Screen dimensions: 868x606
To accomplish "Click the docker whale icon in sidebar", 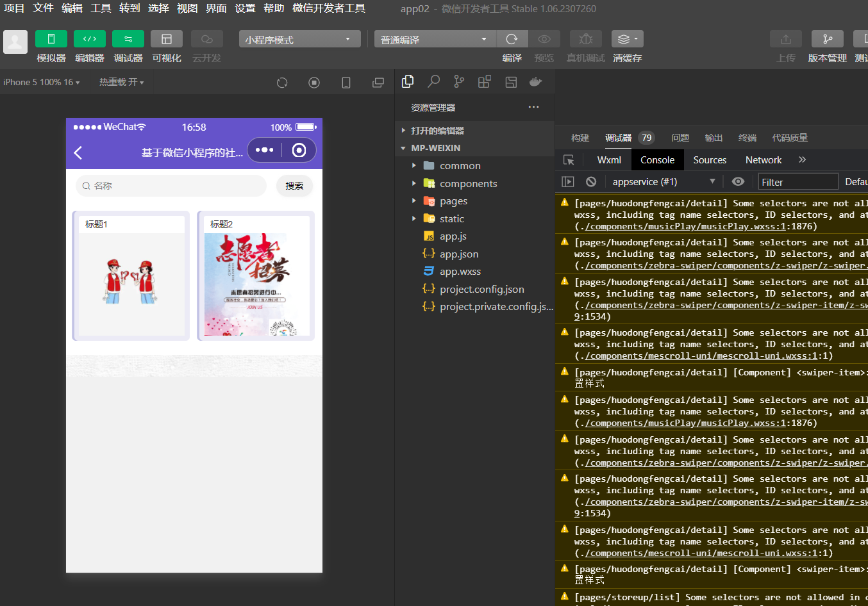I will (x=536, y=81).
